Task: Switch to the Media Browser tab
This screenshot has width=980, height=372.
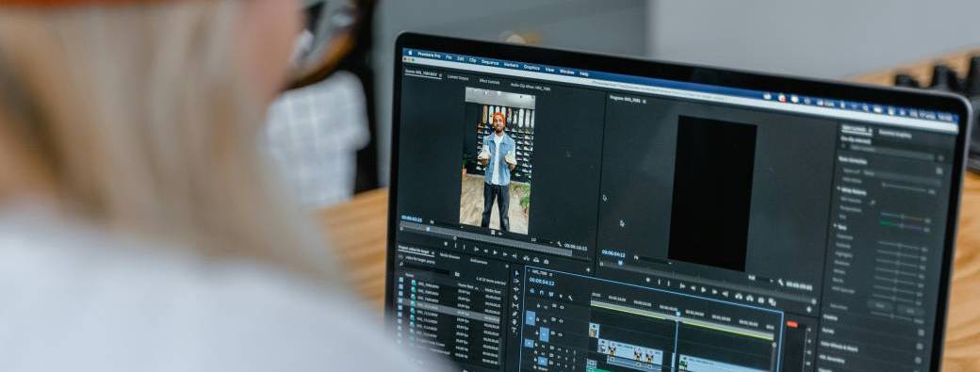Action: click(x=449, y=255)
